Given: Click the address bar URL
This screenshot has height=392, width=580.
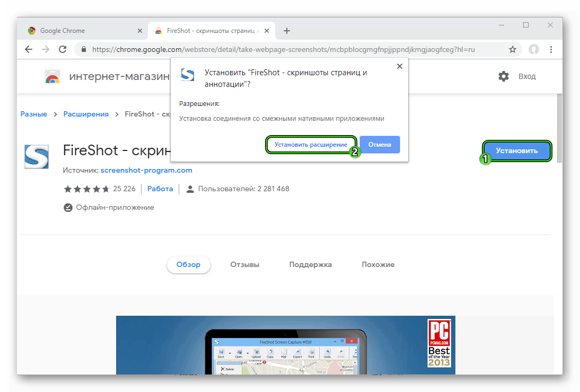Looking at the screenshot, I should 283,49.
